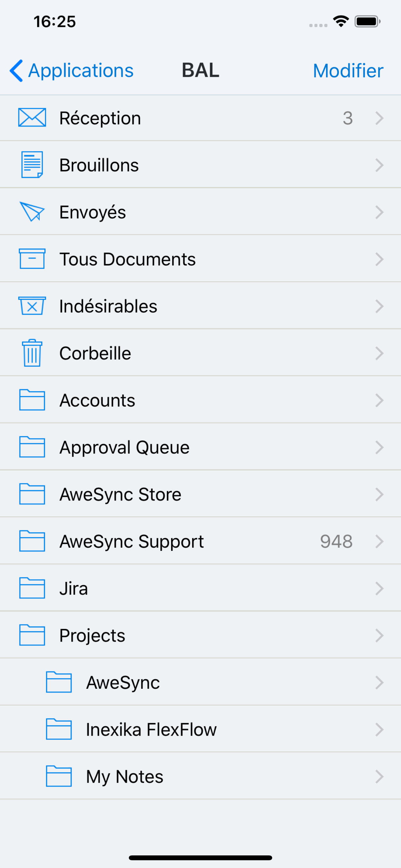Tap the unread count 948

click(x=336, y=542)
